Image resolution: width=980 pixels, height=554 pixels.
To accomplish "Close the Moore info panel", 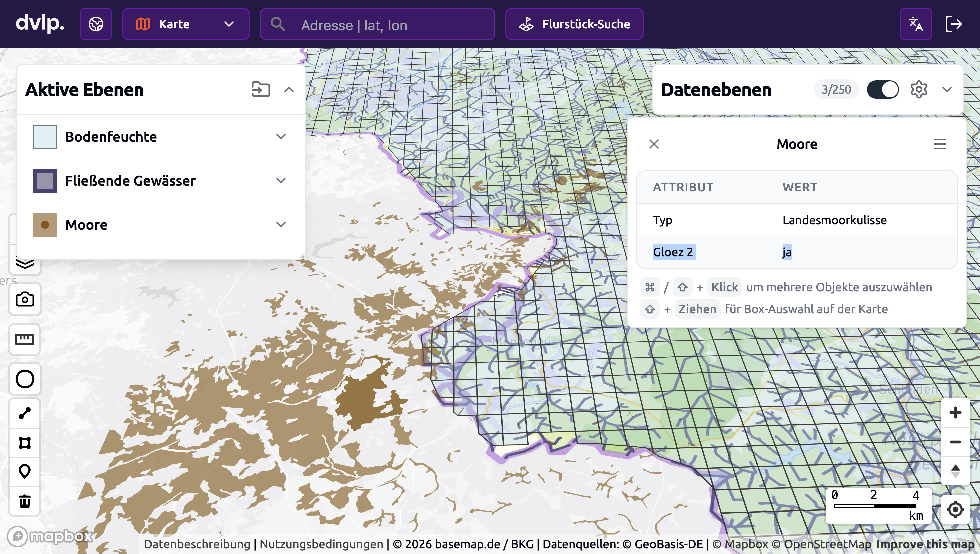I will [654, 144].
